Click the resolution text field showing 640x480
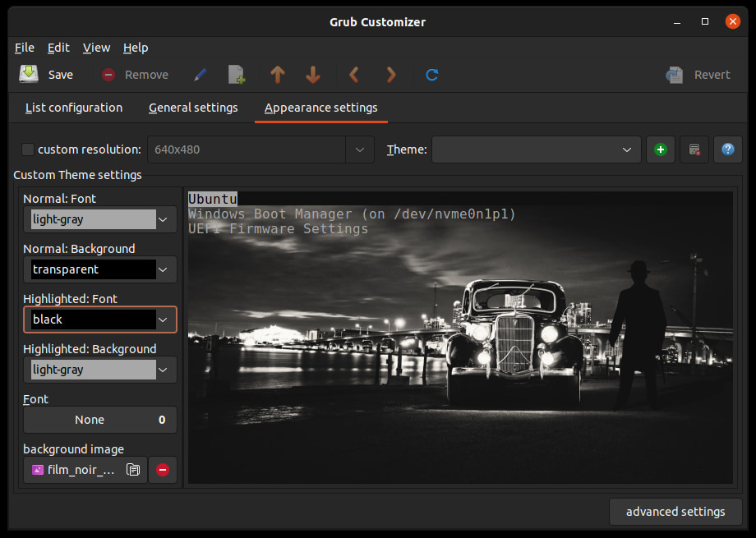756x538 pixels. pos(247,149)
